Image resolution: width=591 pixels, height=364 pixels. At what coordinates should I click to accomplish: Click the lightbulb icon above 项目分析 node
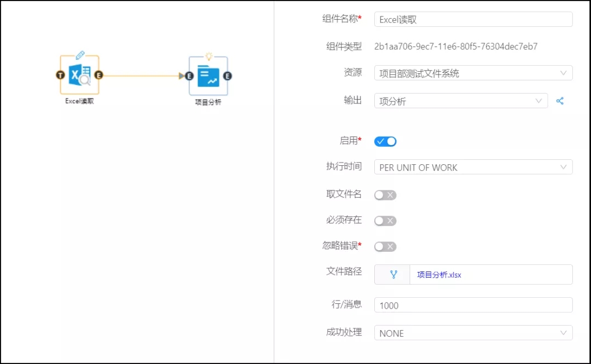coord(208,56)
